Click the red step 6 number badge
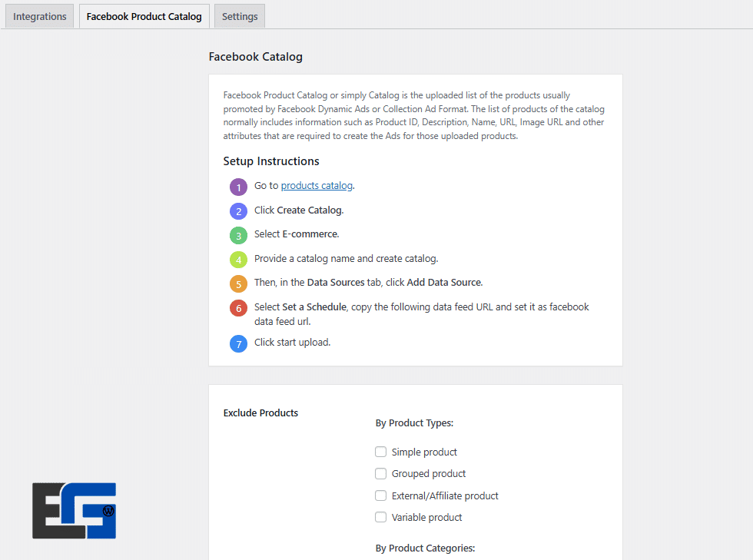This screenshot has height=560, width=753. point(238,308)
